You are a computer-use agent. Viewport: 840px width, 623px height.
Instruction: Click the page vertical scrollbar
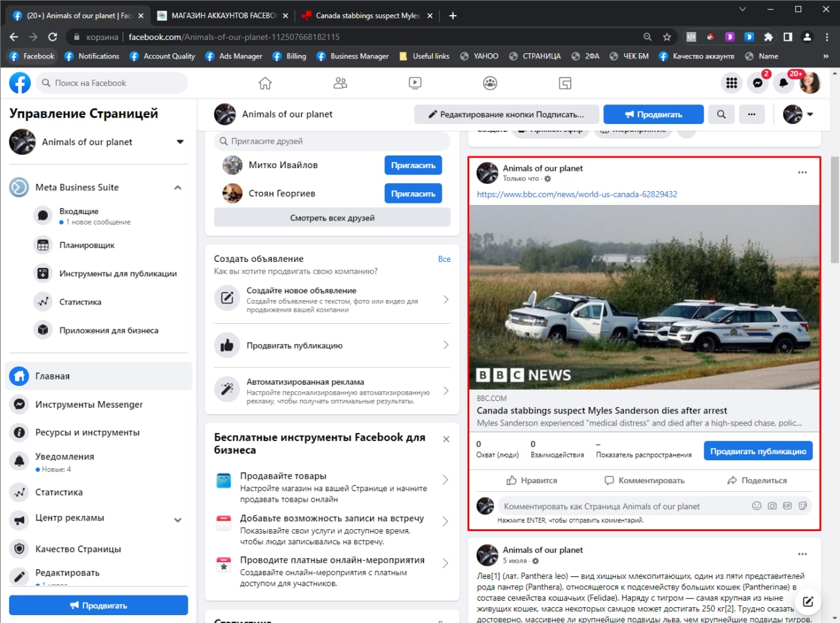click(835, 209)
